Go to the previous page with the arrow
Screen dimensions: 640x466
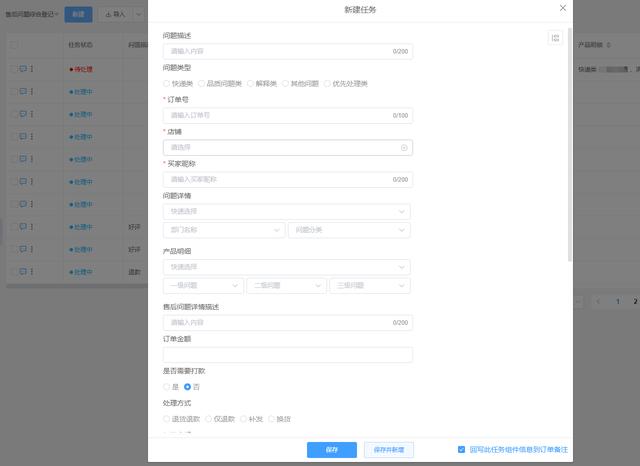pyautogui.click(x=598, y=301)
